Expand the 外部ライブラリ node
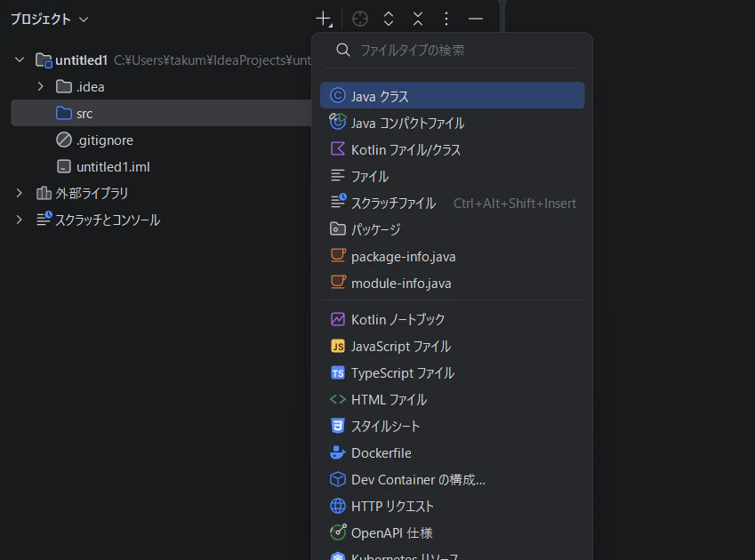The height and width of the screenshot is (560, 755). point(20,194)
